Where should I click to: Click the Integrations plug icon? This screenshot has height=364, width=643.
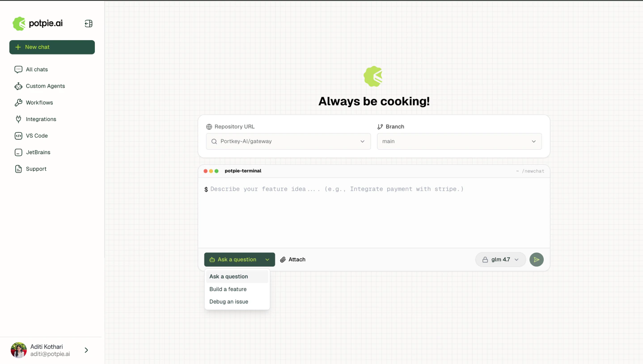[x=18, y=119]
